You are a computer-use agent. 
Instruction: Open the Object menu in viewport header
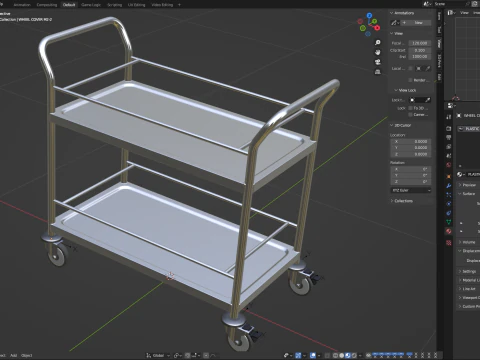click(27, 355)
